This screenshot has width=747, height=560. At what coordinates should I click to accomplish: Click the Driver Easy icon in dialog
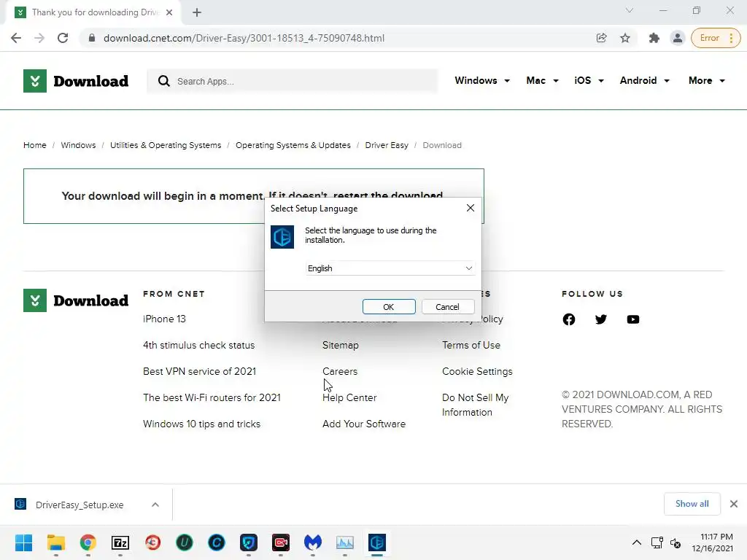tap(282, 237)
